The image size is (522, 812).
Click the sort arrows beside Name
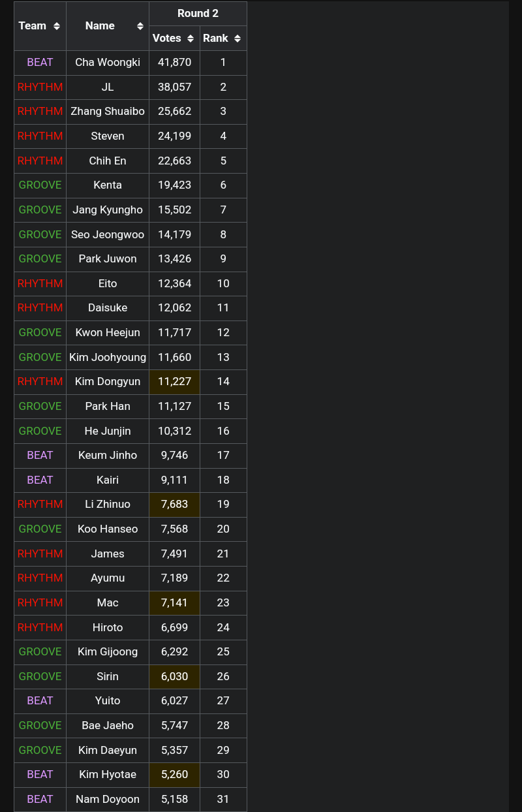pos(140,26)
